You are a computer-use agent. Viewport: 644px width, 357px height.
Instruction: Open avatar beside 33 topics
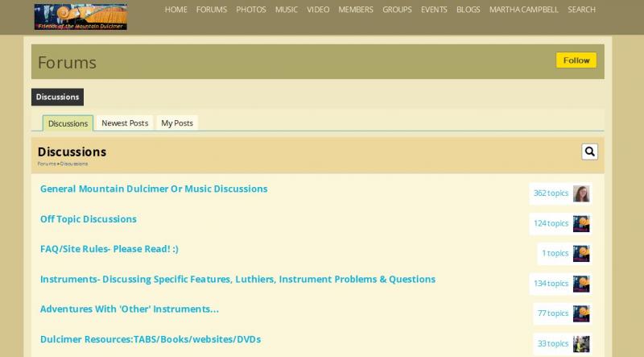tap(581, 344)
